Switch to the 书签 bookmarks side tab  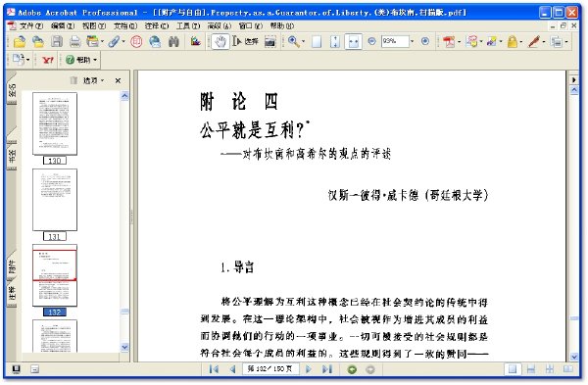pyautogui.click(x=12, y=156)
